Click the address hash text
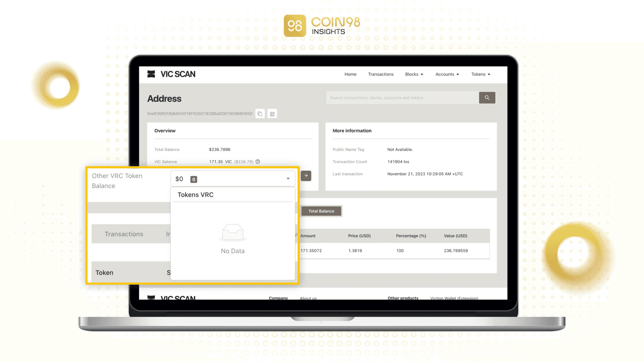The height and width of the screenshot is (362, 644). point(200,114)
